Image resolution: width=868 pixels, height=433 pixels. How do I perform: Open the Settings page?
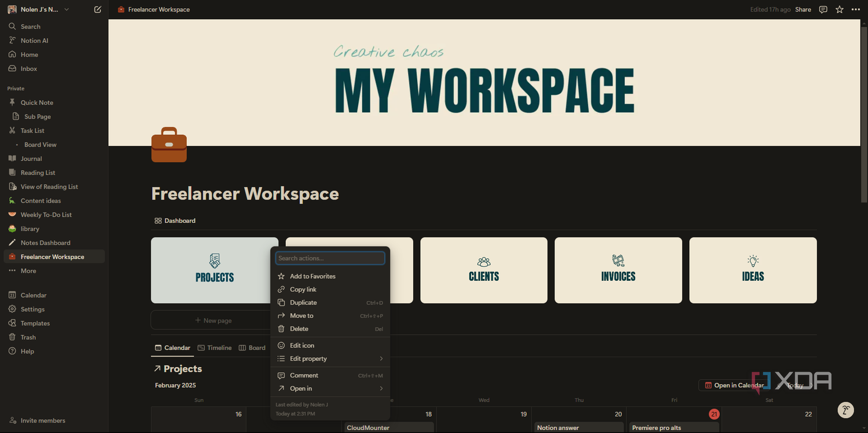(54, 309)
